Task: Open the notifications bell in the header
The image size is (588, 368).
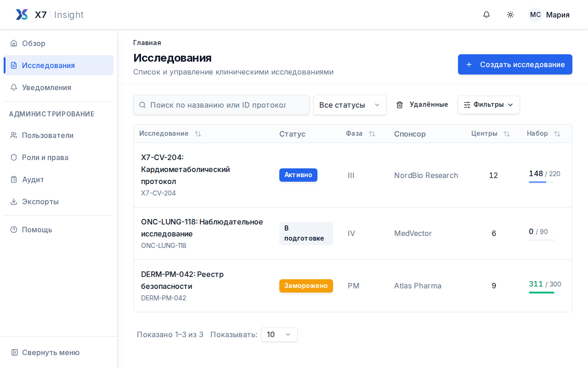Action: [x=486, y=15]
